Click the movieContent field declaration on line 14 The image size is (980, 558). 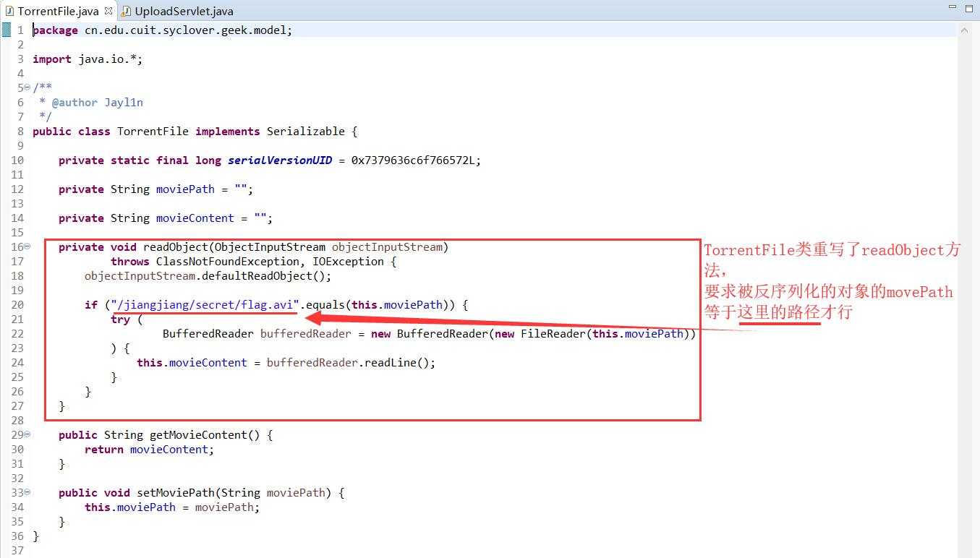[x=166, y=218]
